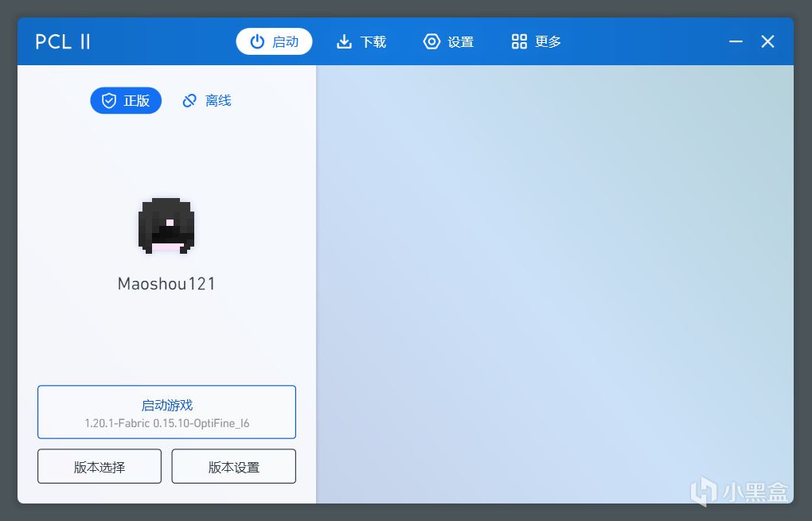Click the player skin avatar
This screenshot has height=521, width=812.
[x=166, y=226]
